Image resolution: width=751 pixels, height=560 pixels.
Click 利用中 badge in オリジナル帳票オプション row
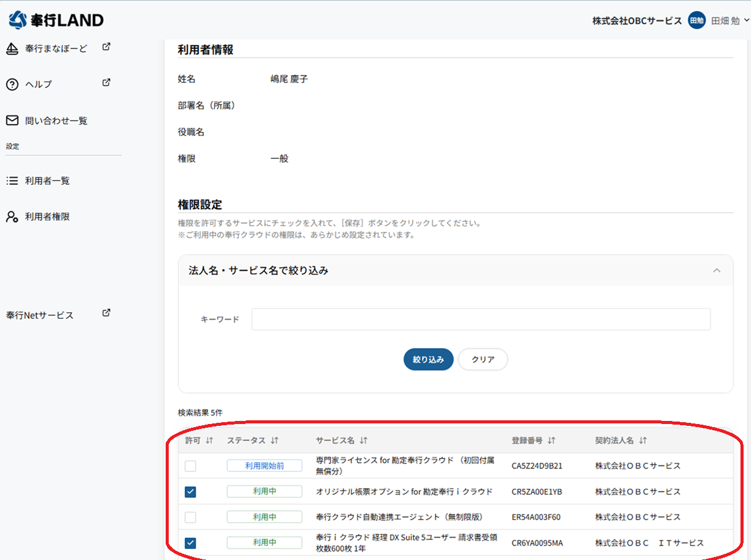pyautogui.click(x=265, y=491)
